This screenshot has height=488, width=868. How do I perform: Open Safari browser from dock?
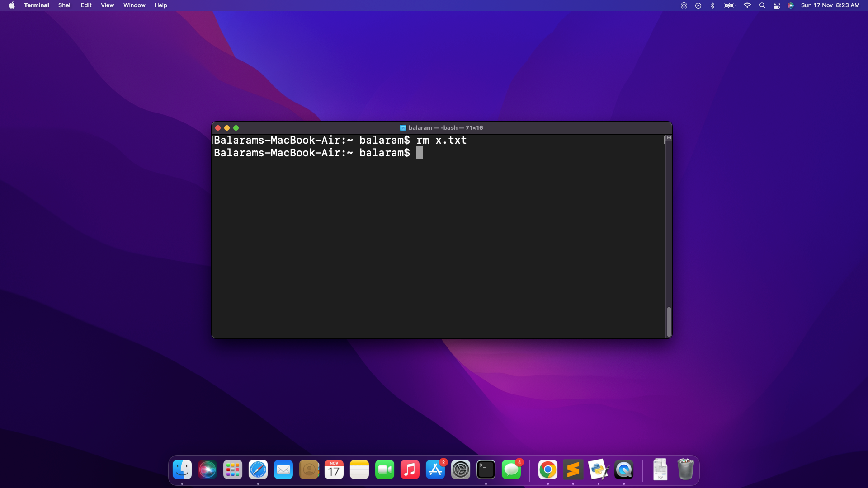pyautogui.click(x=258, y=470)
